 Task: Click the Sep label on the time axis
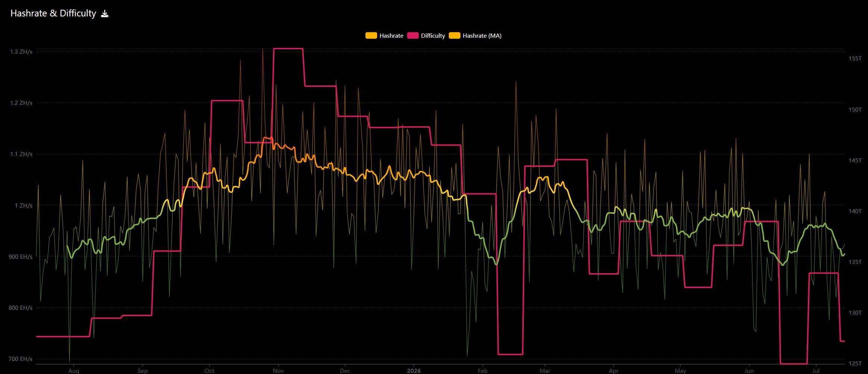142,371
